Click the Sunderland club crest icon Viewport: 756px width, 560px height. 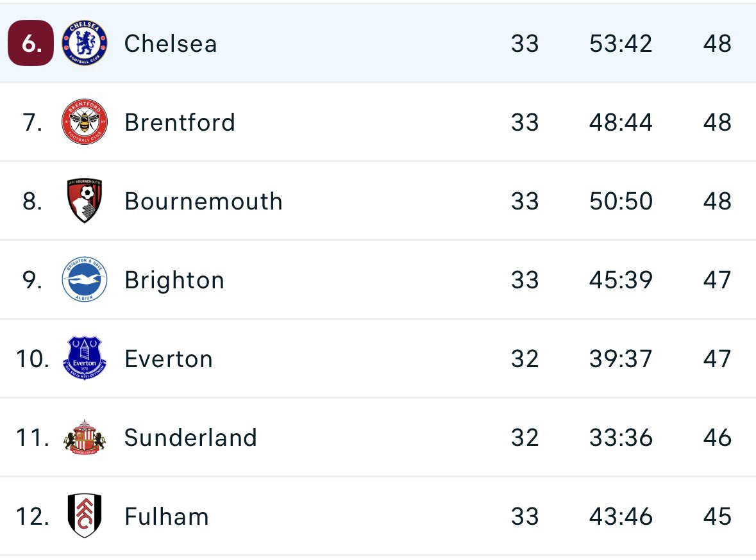coord(85,438)
